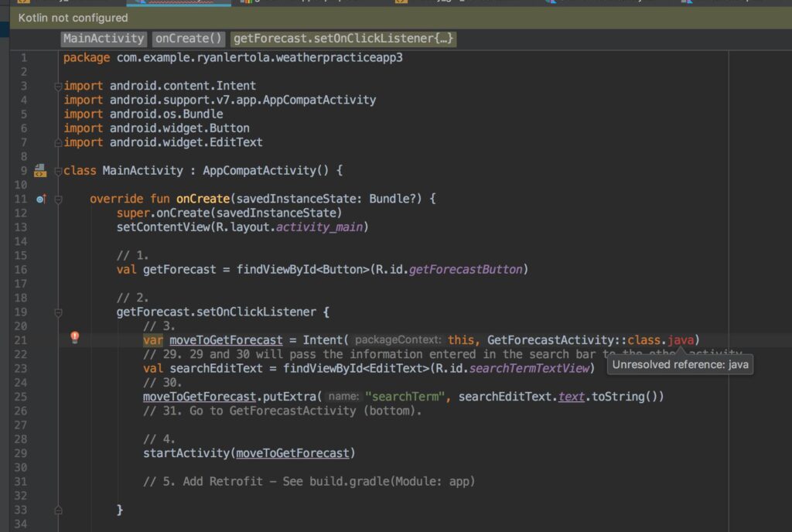This screenshot has height=532, width=792.
Task: Click the warning bulb icon next to line 21
Action: 73,338
